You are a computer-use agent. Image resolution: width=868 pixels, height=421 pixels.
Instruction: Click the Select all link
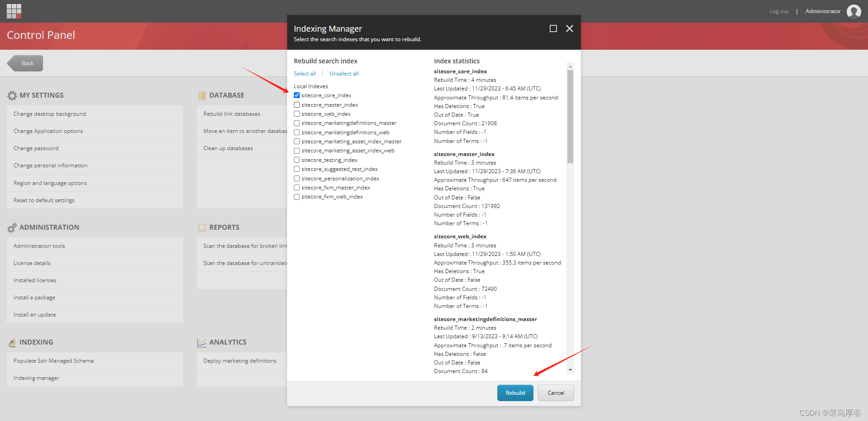[x=305, y=74]
